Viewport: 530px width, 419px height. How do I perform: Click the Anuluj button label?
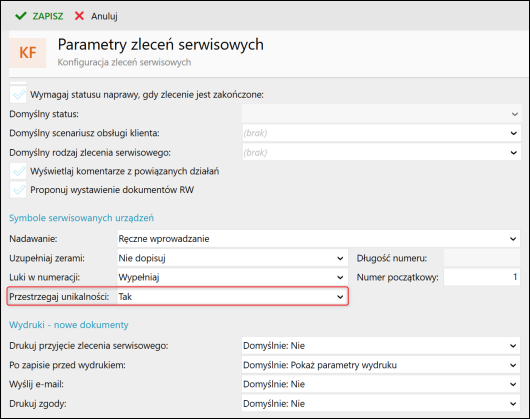pos(104,16)
